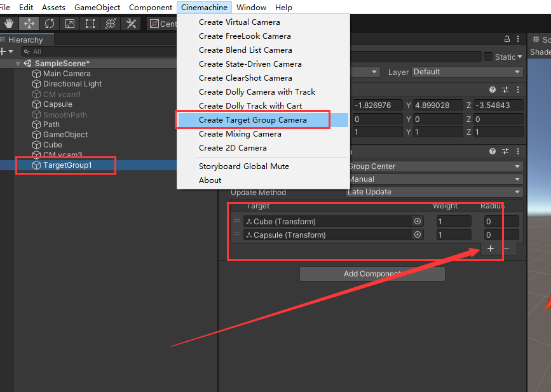
Task: Grab reorder handle of Cube row
Action: tap(237, 221)
